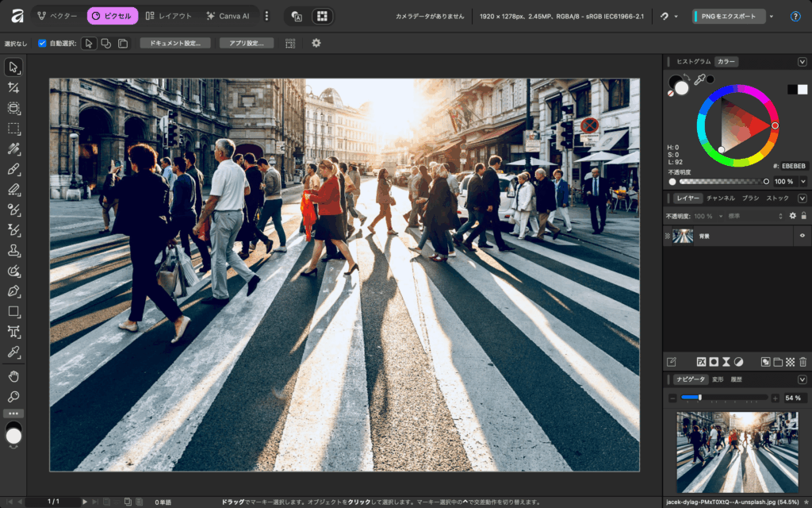Uncheck the 自動選択 checkbox
Viewport: 812px width, 508px height.
(x=42, y=43)
